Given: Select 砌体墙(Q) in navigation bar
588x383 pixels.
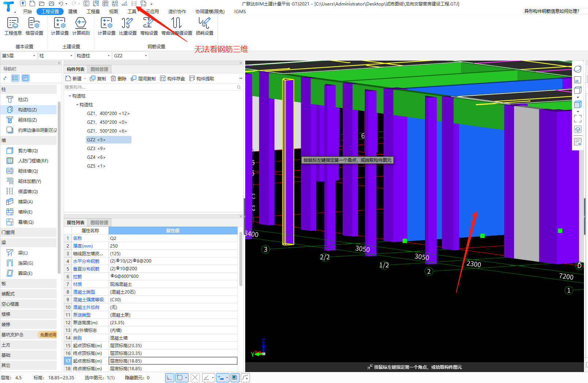Looking at the screenshot, I should [29, 171].
